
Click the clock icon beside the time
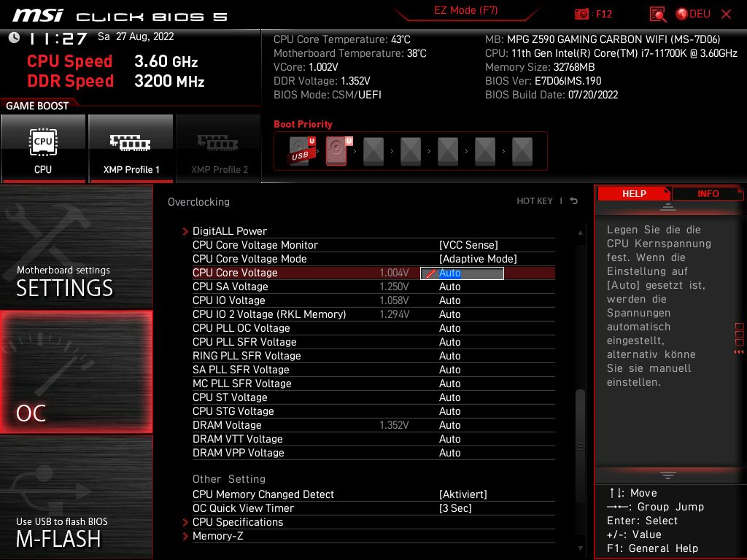pyautogui.click(x=14, y=38)
